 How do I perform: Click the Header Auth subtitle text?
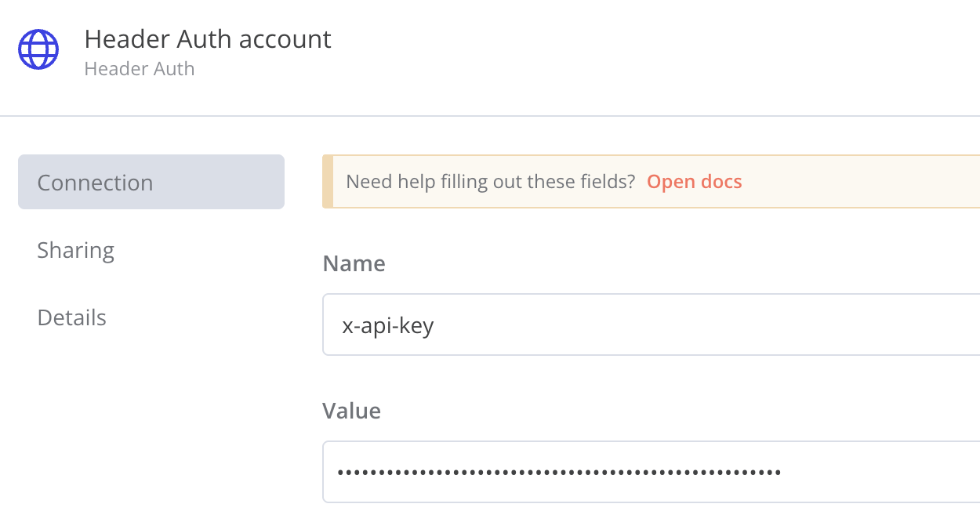point(140,69)
